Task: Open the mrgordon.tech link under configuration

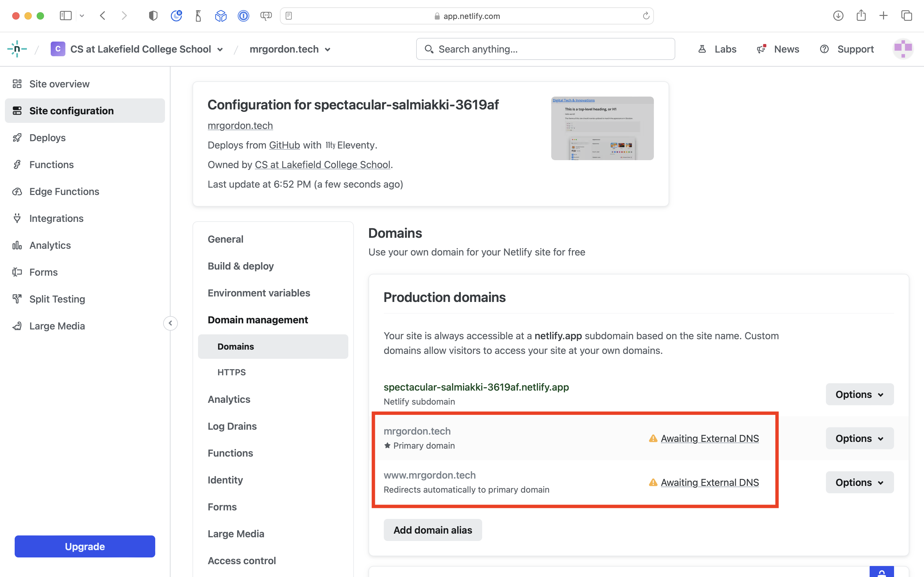Action: pyautogui.click(x=240, y=126)
